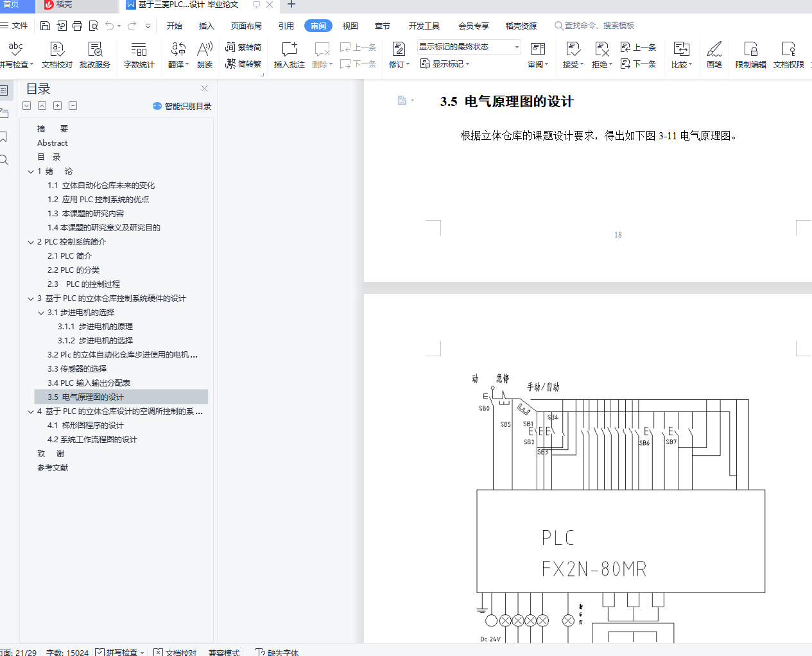The width and height of the screenshot is (812, 656).
Task: Open the 批改服务 tool
Action: 95,55
